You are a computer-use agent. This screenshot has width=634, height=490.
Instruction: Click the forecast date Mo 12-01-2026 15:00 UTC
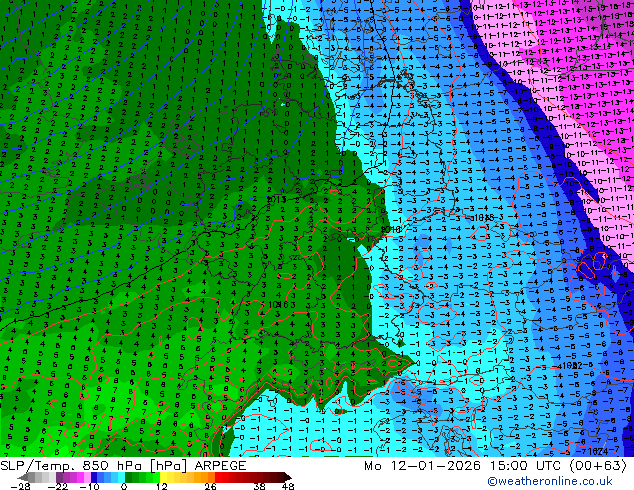pyautogui.click(x=463, y=466)
